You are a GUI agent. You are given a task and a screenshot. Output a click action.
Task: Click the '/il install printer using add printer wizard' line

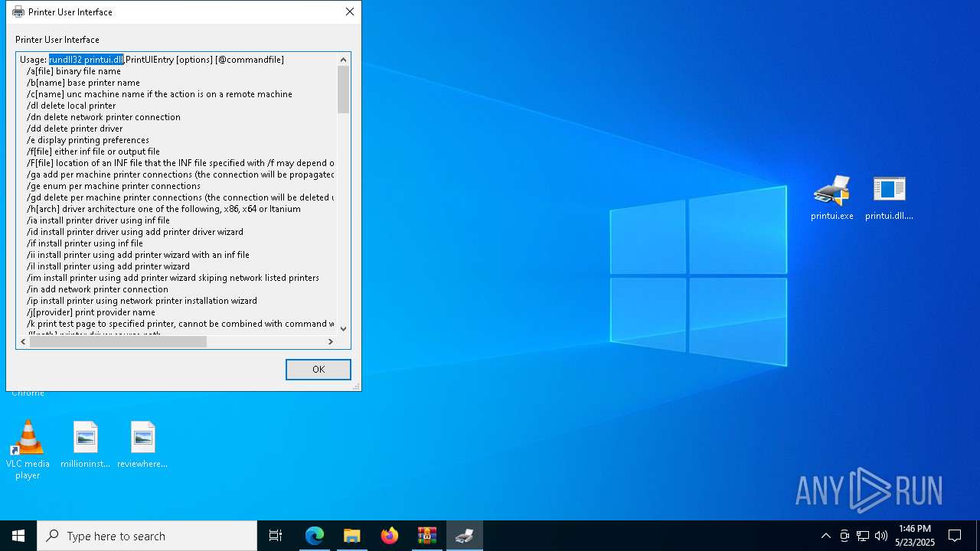pos(108,266)
